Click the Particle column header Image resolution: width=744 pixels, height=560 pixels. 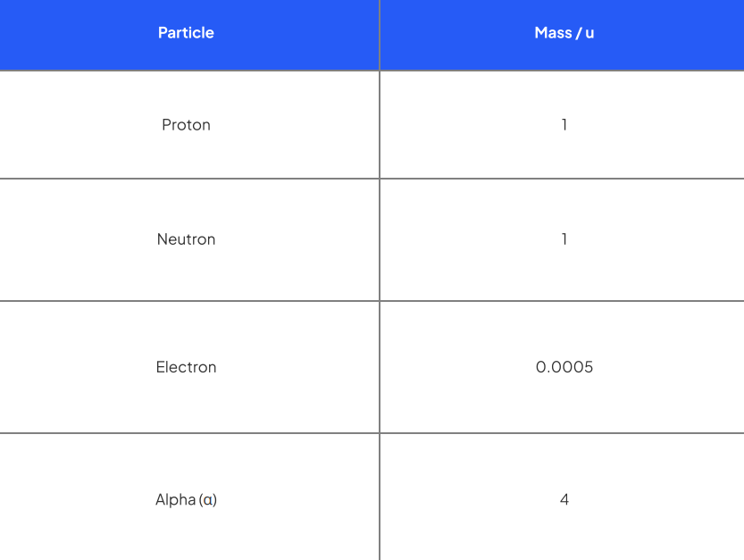pos(186,33)
